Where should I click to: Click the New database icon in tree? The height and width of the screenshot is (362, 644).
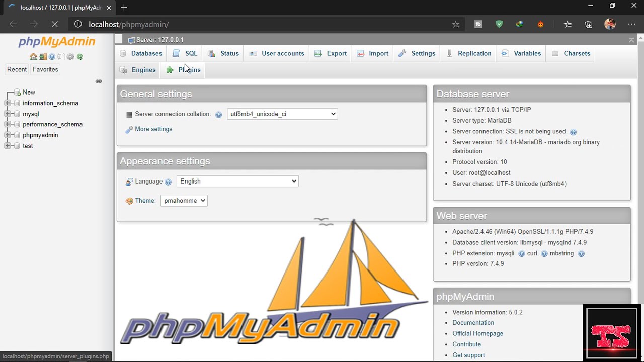(x=17, y=93)
